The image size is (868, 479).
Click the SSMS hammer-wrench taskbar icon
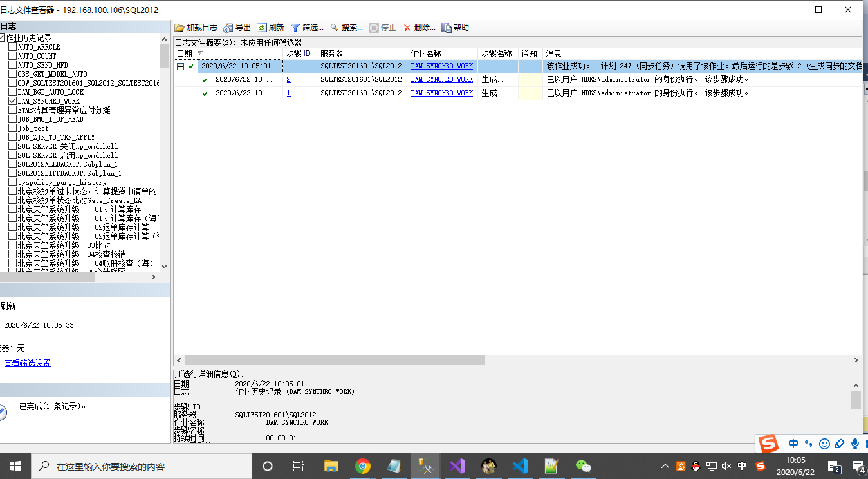[425, 466]
